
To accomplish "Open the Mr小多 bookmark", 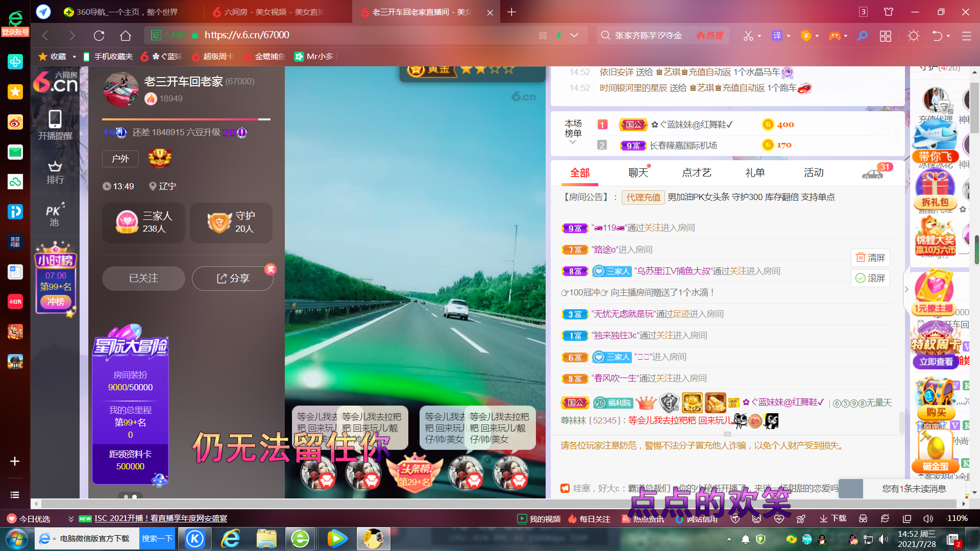I will tap(314, 56).
